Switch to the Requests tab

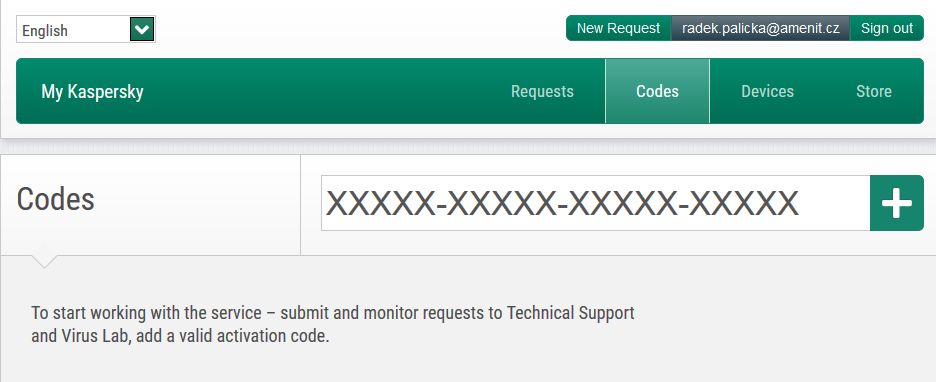pyautogui.click(x=542, y=91)
